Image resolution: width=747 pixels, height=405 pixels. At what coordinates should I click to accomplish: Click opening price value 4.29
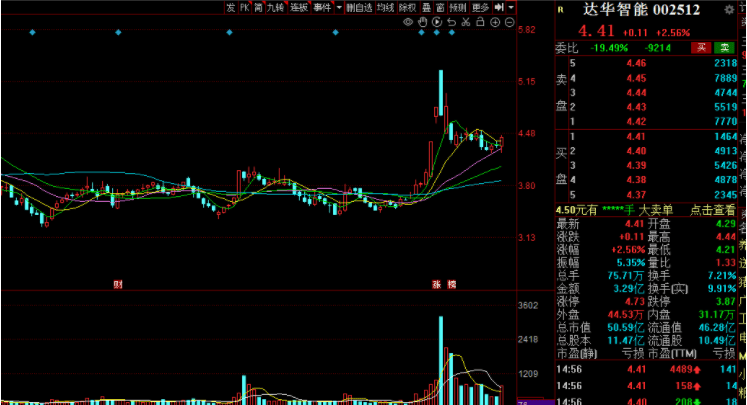point(726,223)
